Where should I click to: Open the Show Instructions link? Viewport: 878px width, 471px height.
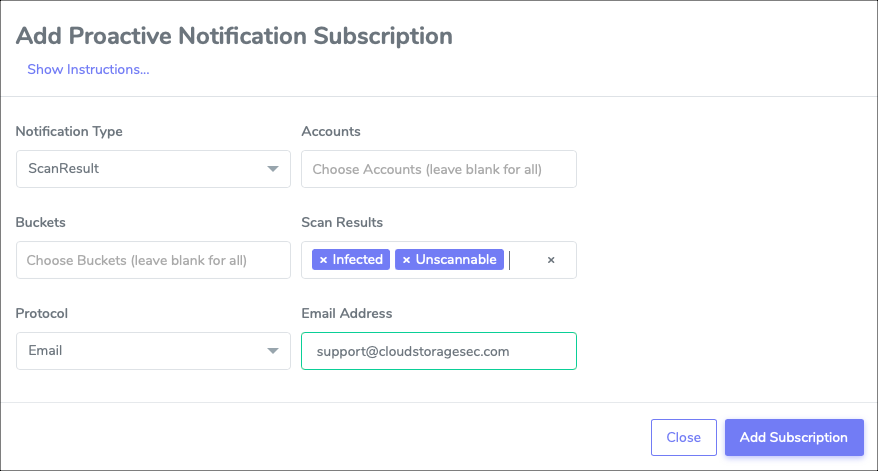pos(88,69)
